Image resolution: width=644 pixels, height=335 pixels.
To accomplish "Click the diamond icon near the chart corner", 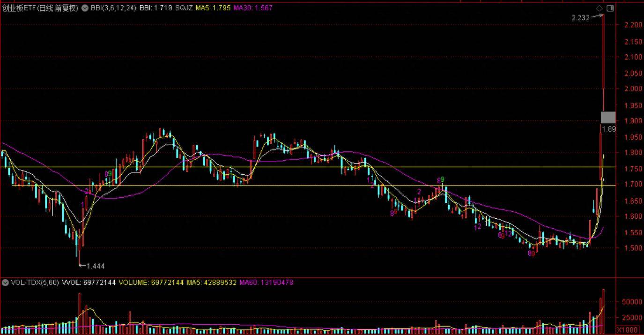I will click(600, 8).
